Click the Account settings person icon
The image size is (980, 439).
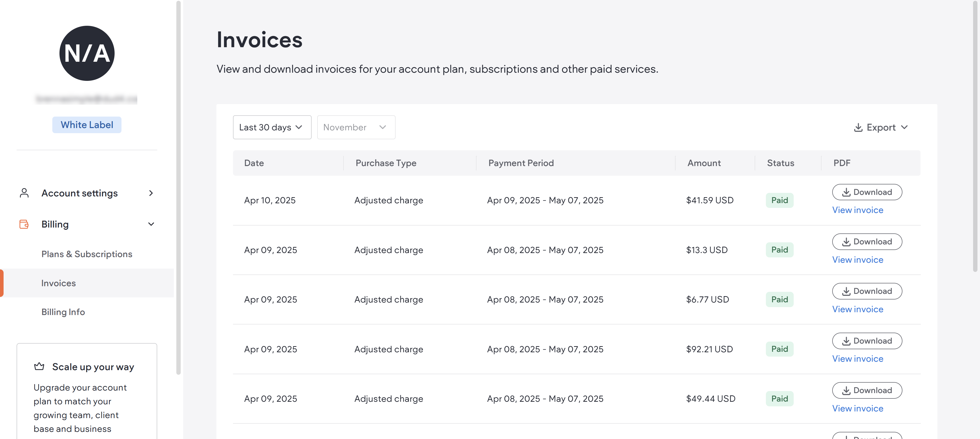tap(24, 193)
